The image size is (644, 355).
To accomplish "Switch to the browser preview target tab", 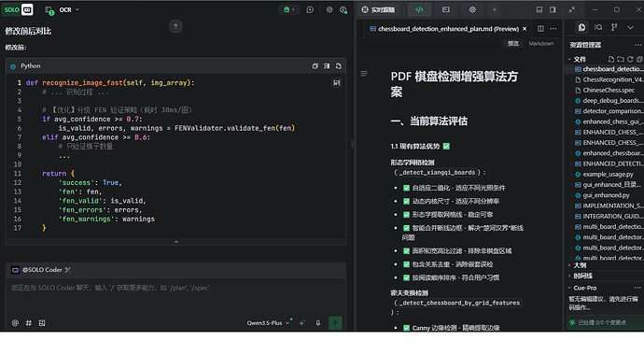I will coord(472,9).
